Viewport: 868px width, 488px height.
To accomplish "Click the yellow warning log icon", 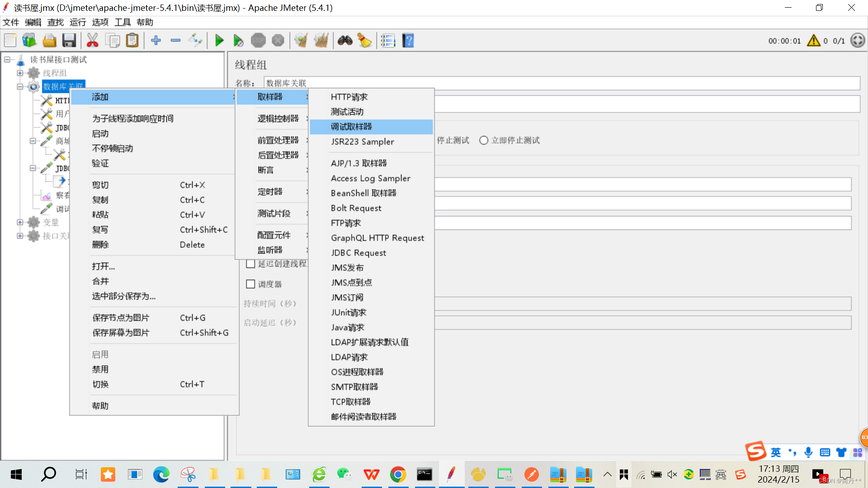I will tap(814, 41).
